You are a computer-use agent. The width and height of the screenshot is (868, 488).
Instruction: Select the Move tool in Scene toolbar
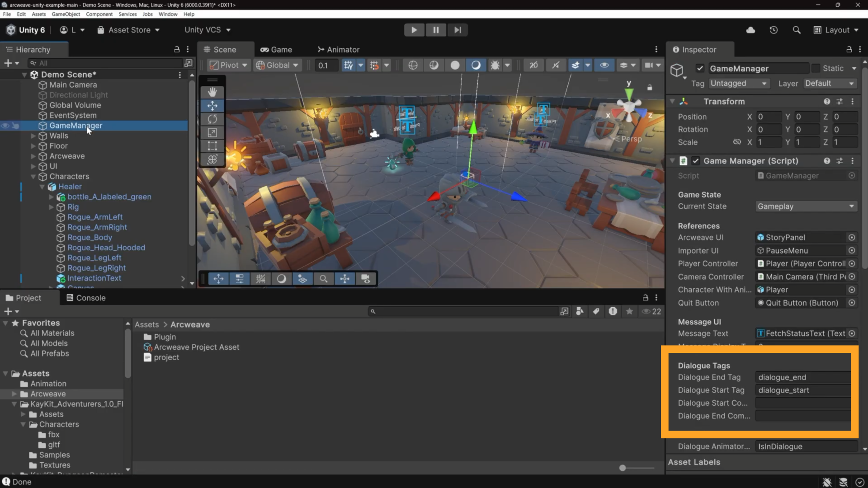(212, 105)
